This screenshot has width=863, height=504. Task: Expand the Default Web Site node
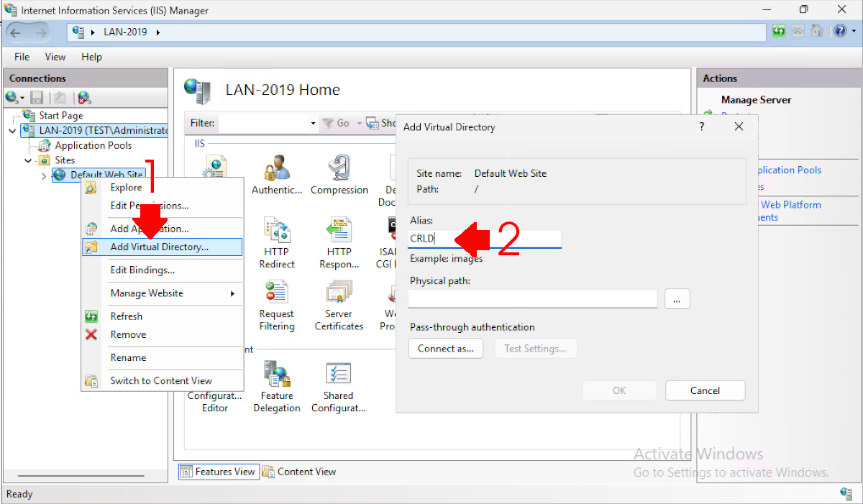pos(44,175)
